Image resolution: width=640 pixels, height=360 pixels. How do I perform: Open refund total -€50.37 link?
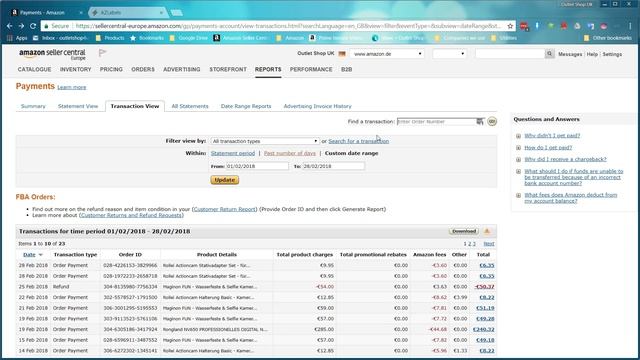(484, 287)
